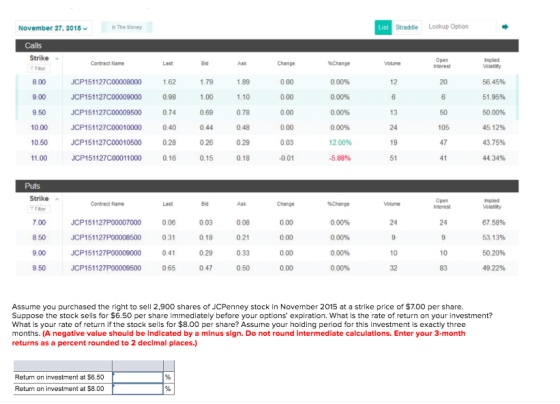
Task: Open call contract JCP151127C00010500
Action: (x=106, y=143)
